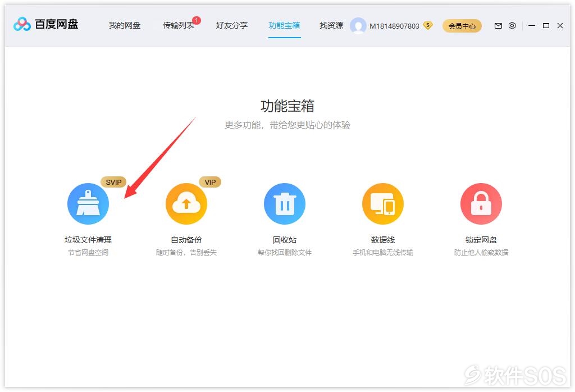This screenshot has width=575, height=392.
Task: Click the 手机和电脑无线传输 description text
Action: click(383, 252)
